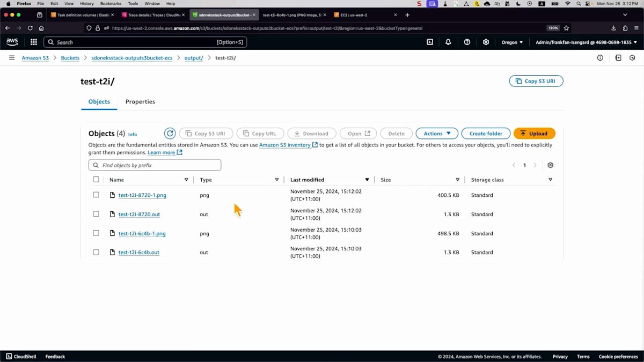The image size is (644, 362).
Task: Open the macOS Apple menu
Action: coord(8,4)
